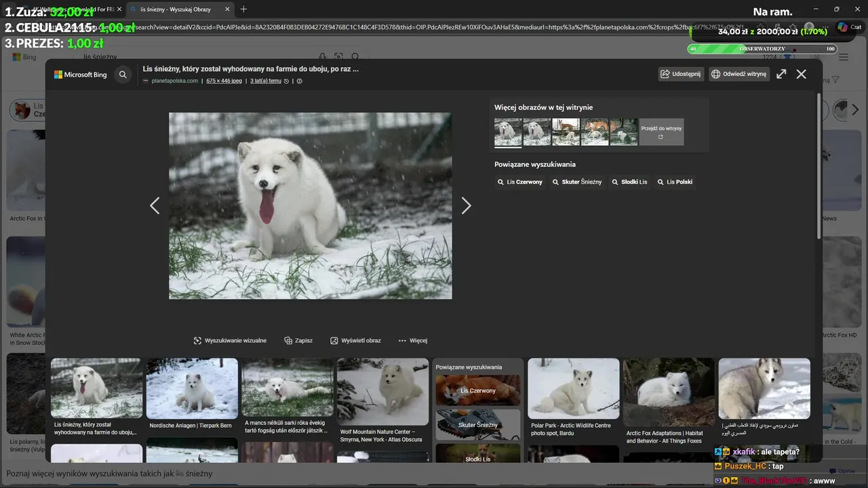Expand the image viewer to fullscreen

click(781, 74)
